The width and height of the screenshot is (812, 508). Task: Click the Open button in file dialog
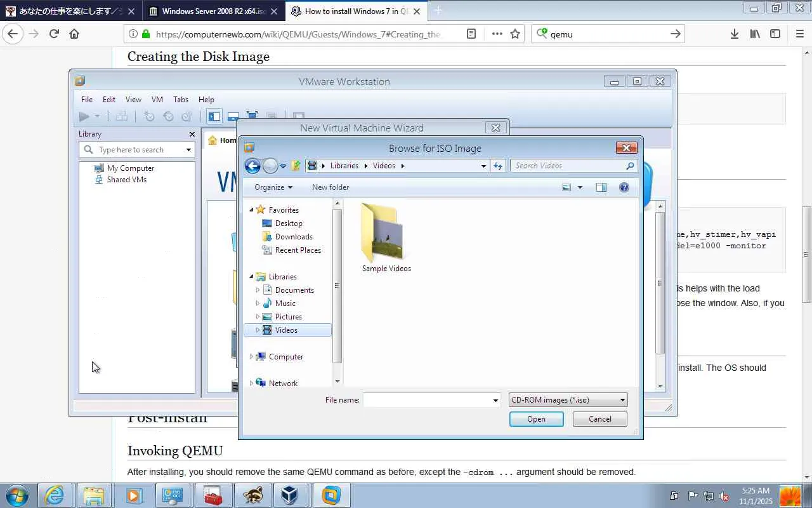click(x=536, y=419)
